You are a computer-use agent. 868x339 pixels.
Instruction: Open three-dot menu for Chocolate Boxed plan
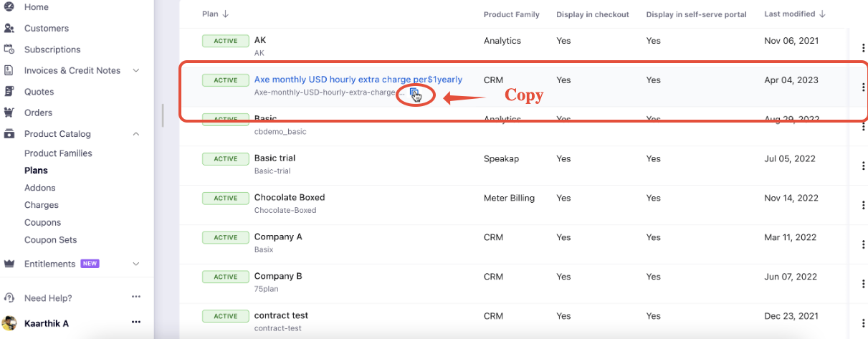[x=862, y=205]
